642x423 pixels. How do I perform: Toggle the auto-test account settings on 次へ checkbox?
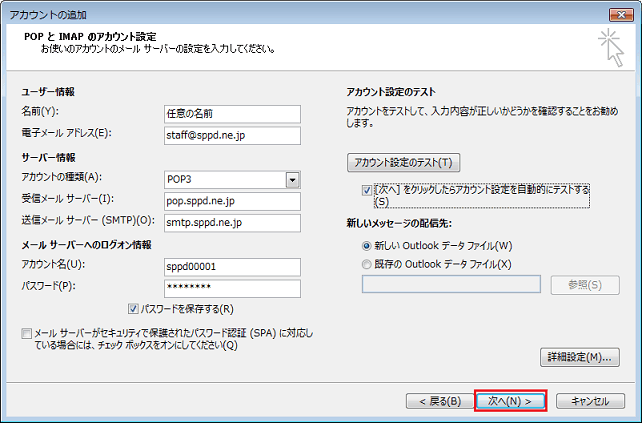point(367,190)
